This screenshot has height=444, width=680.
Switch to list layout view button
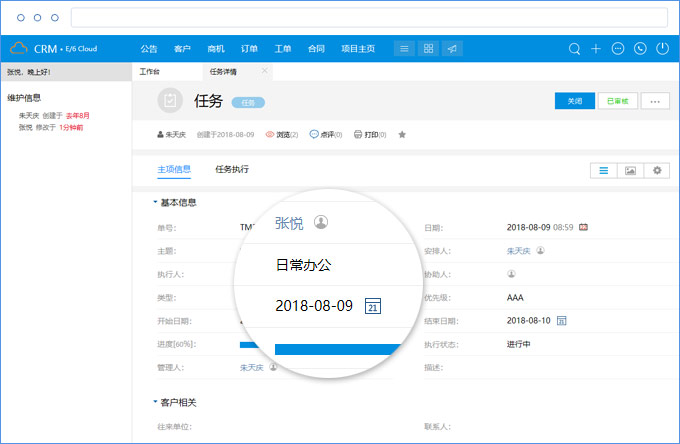point(604,171)
